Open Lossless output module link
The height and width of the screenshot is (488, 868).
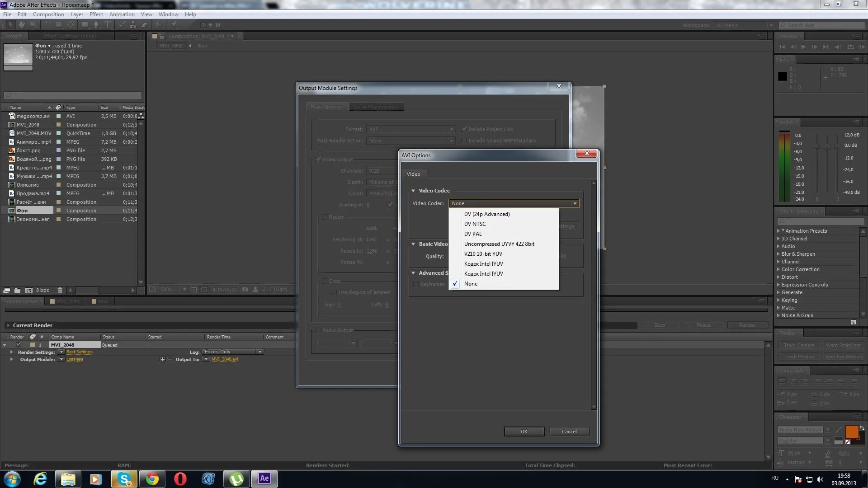coord(75,359)
